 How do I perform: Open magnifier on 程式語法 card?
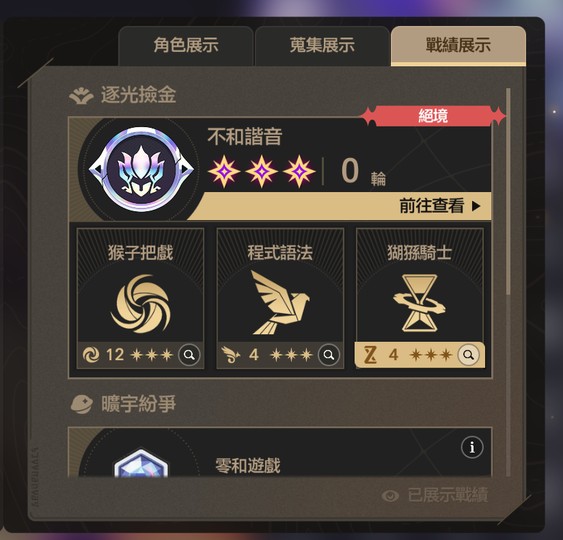pyautogui.click(x=329, y=355)
